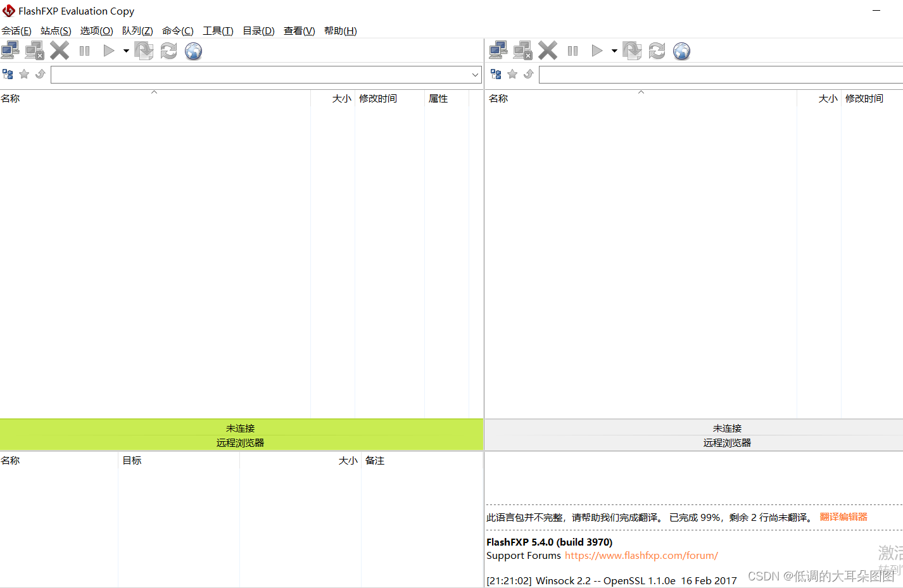Viewport: 903px width, 588px height.
Task: Click globe Switch to local browser icon, left pane
Action: click(193, 51)
